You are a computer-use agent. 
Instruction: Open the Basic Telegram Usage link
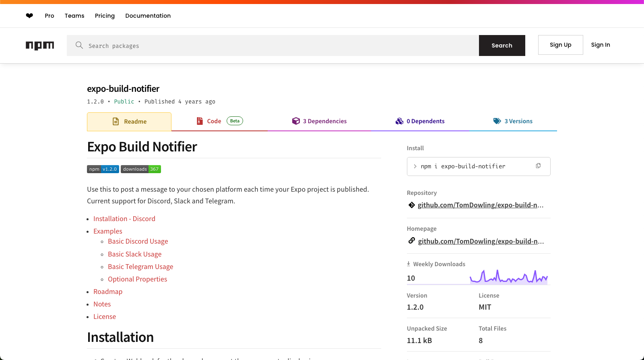coord(140,267)
